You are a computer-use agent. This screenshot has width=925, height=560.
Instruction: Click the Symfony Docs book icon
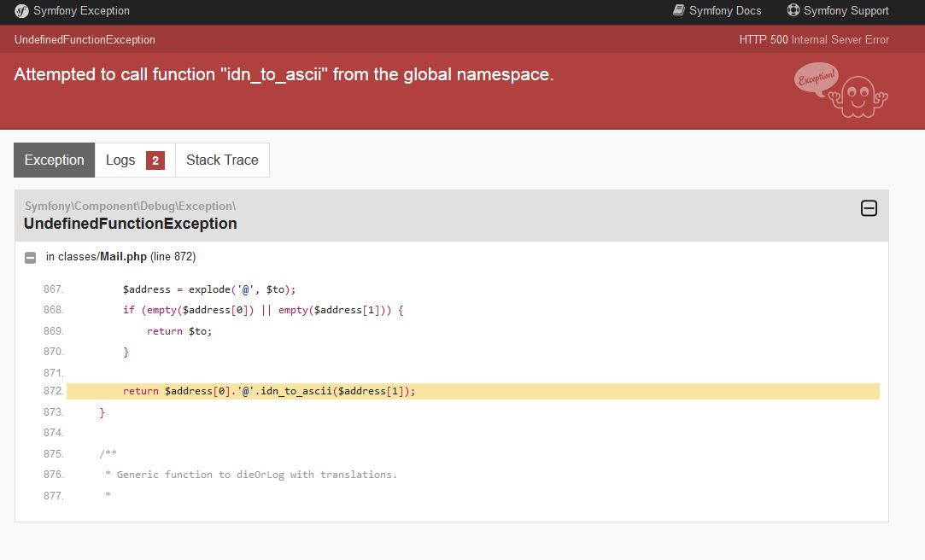pyautogui.click(x=679, y=10)
